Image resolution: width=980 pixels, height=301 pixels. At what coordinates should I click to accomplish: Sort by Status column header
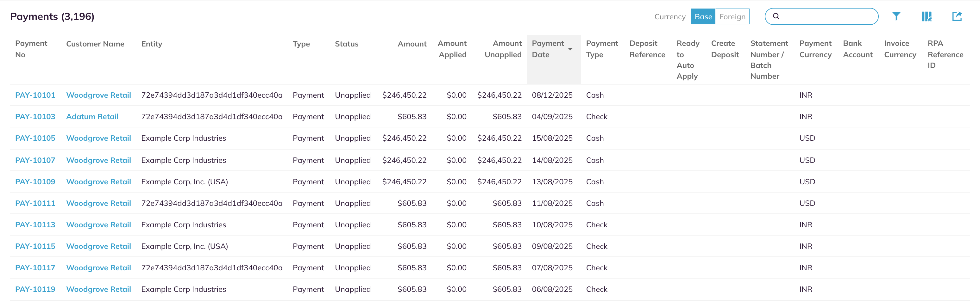tap(347, 44)
